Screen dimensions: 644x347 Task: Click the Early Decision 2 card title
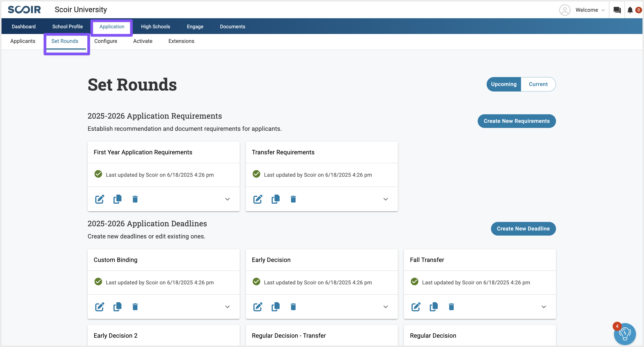point(116,336)
